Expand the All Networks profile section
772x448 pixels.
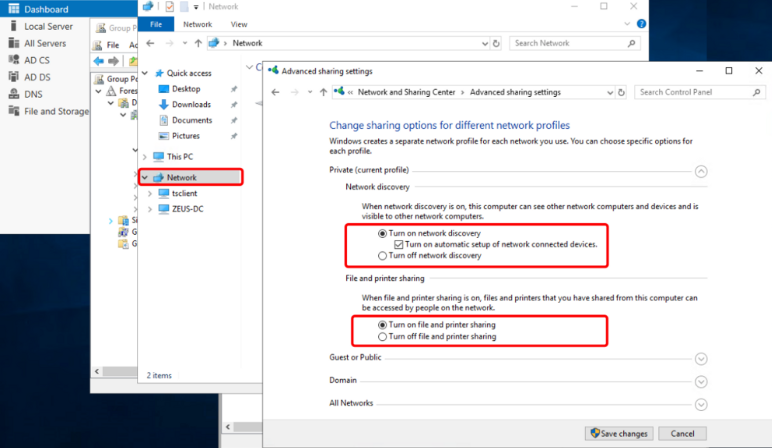pos(700,403)
